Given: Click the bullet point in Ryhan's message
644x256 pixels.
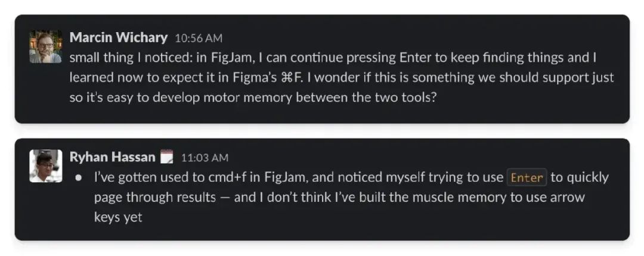Looking at the screenshot, I should point(78,178).
